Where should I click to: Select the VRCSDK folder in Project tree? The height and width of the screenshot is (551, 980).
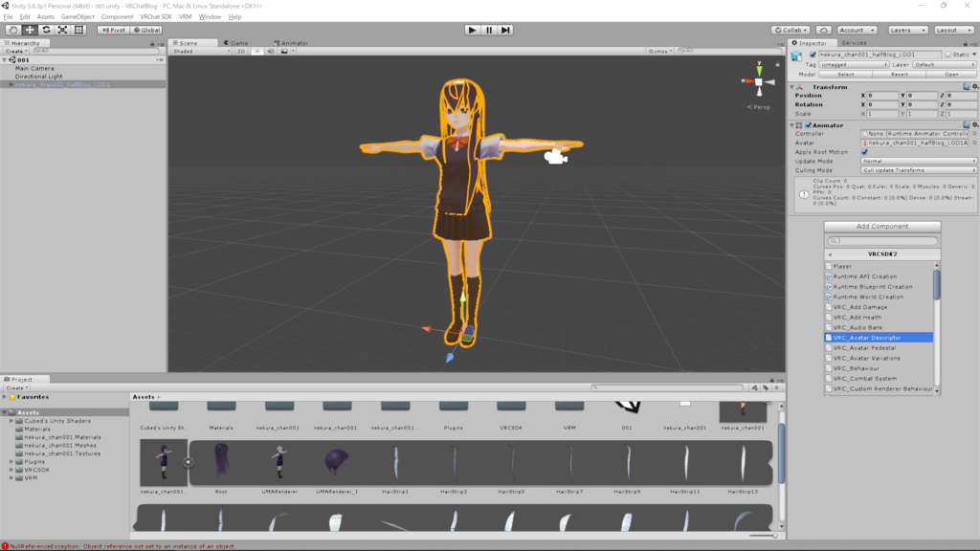tap(36, 470)
